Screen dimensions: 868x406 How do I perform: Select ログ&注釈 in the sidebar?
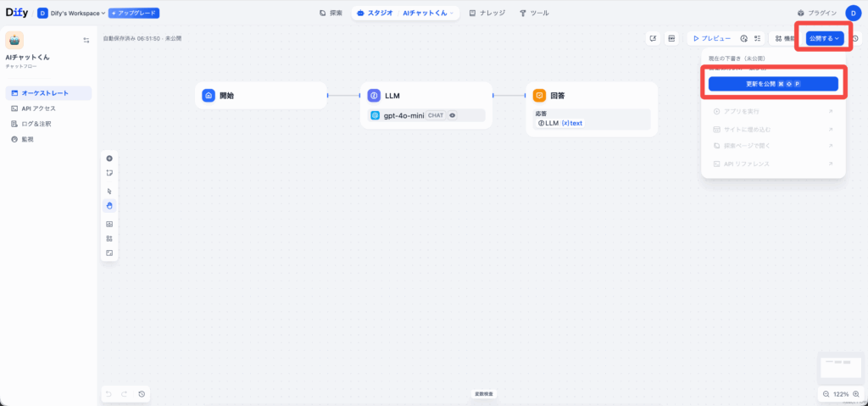tap(36, 124)
